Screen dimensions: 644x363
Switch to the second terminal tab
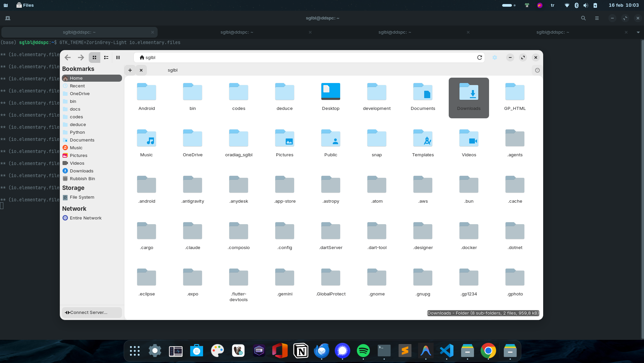237,32
